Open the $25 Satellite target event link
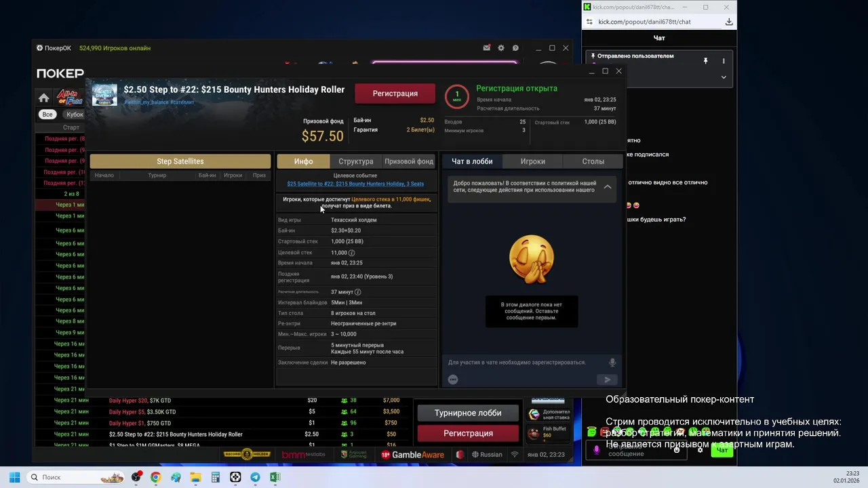Image resolution: width=868 pixels, height=488 pixels. pos(355,184)
